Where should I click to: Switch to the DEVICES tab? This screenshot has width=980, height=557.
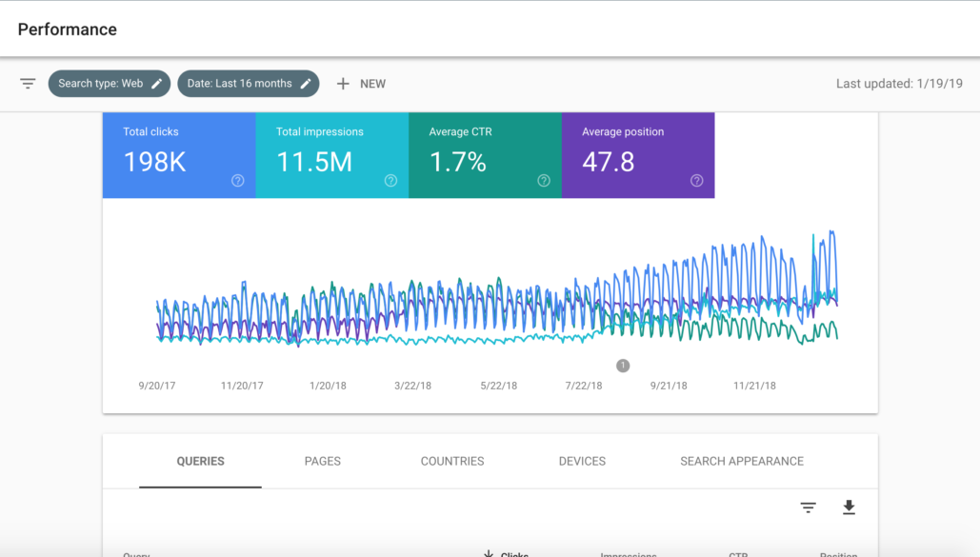click(582, 462)
